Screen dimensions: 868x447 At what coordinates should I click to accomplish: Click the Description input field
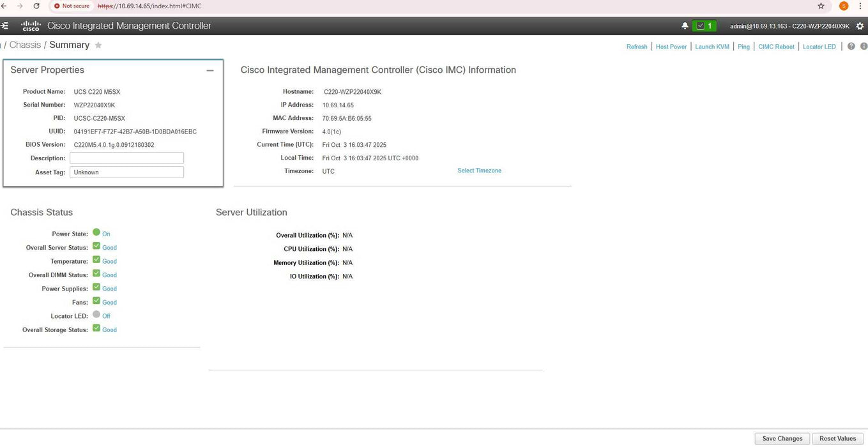click(126, 158)
